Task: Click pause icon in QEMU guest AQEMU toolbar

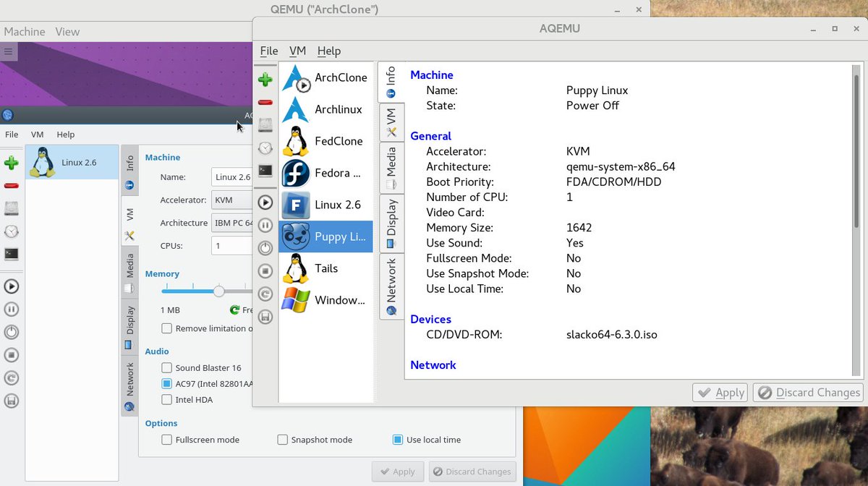Action: point(11,310)
